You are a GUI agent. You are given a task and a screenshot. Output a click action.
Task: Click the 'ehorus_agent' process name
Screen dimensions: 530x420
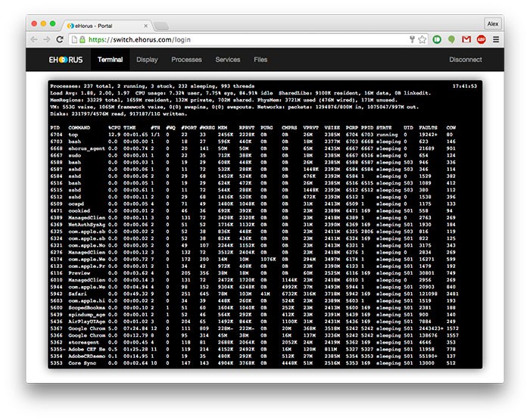click(86, 148)
